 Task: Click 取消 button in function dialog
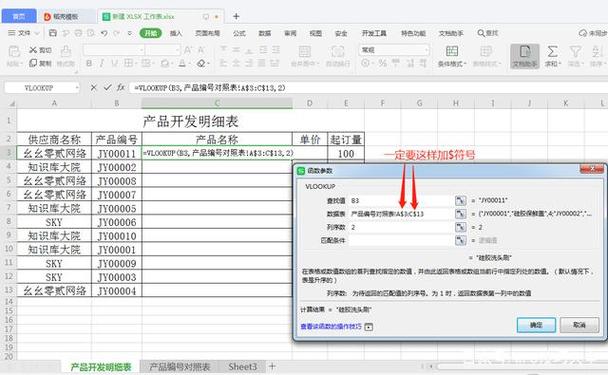pyautogui.click(x=579, y=325)
